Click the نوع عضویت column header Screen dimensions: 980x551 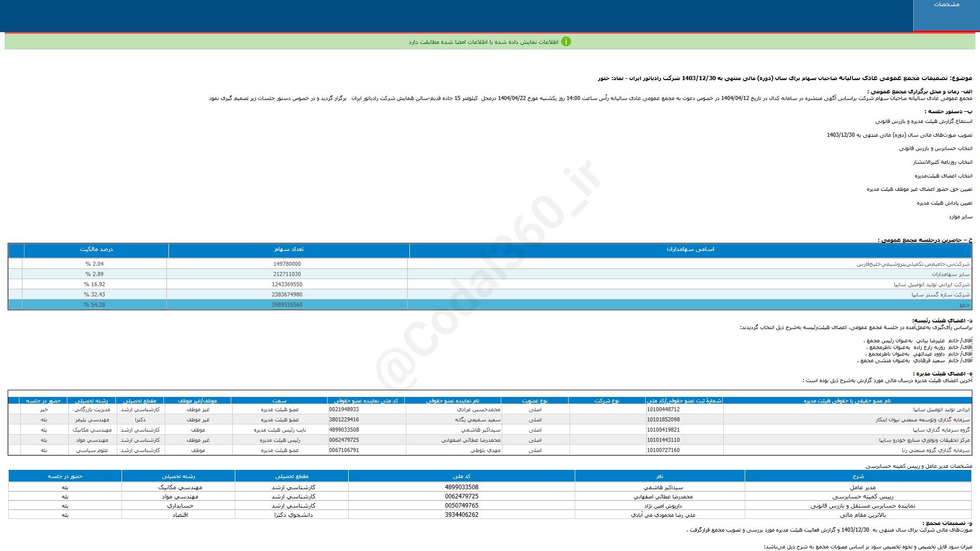coord(534,401)
